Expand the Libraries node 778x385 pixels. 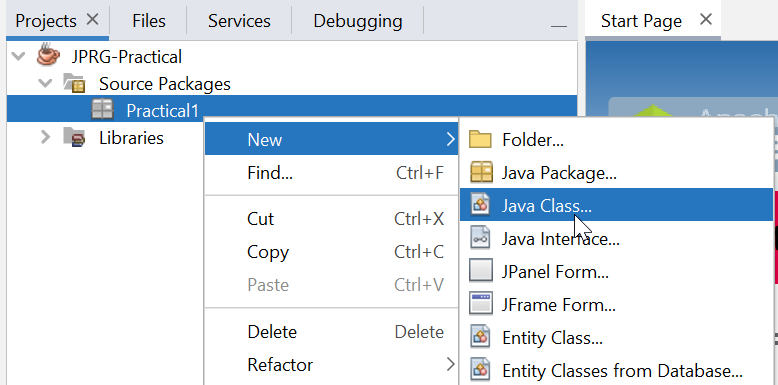(46, 136)
